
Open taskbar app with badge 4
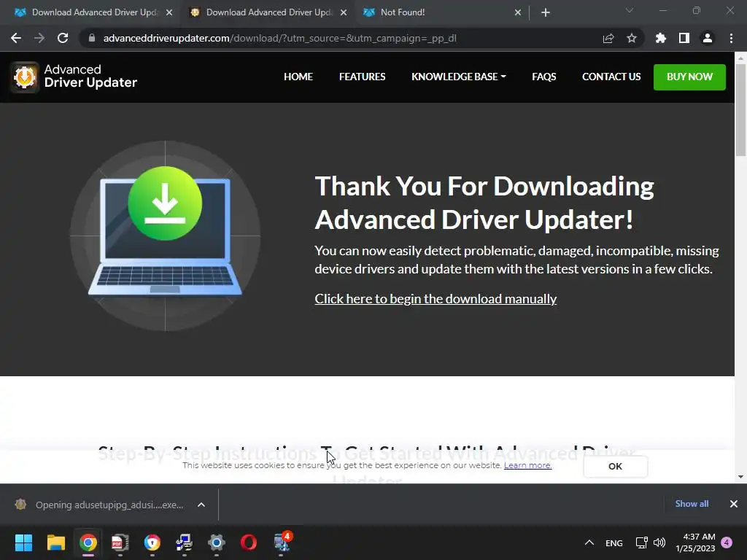(x=282, y=542)
